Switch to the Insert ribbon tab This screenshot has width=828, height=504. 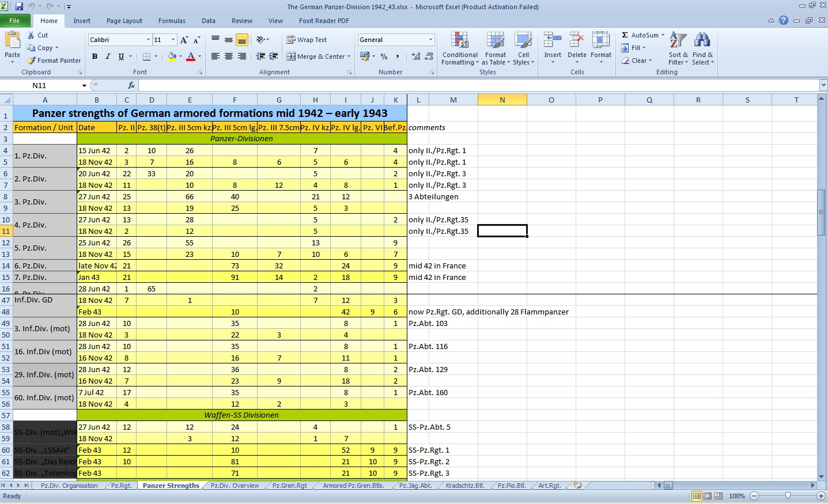pos(82,21)
